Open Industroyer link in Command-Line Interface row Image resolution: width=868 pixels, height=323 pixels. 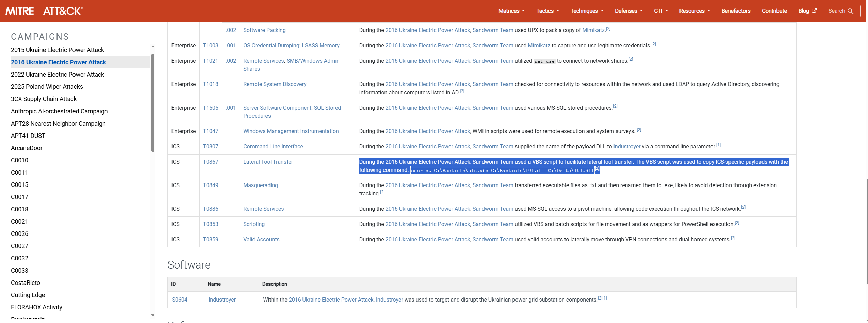click(x=627, y=147)
